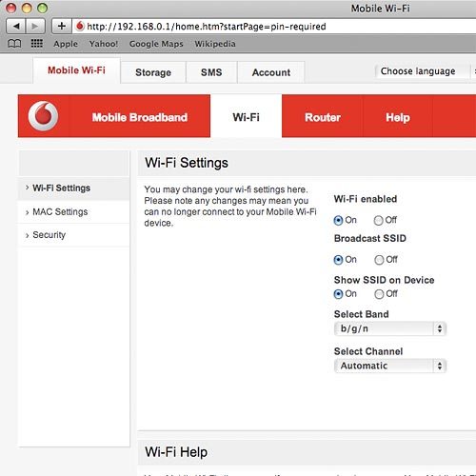The width and height of the screenshot is (476, 476).
Task: Set Wi-Fi enabled to On
Action: coord(338,220)
